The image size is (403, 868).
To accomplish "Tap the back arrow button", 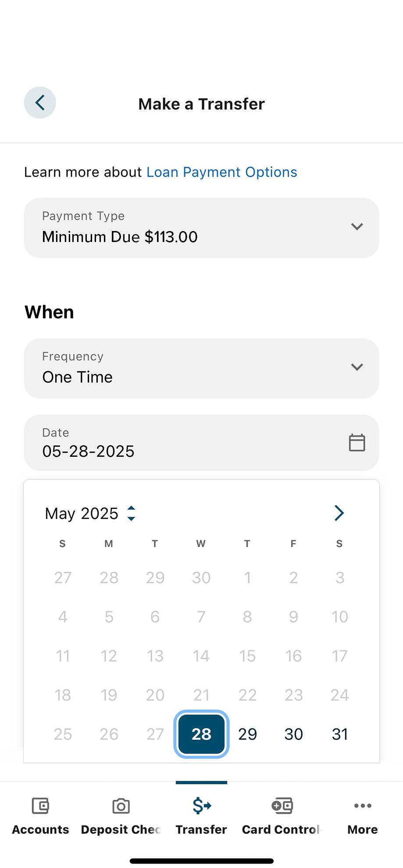I will 40,103.
